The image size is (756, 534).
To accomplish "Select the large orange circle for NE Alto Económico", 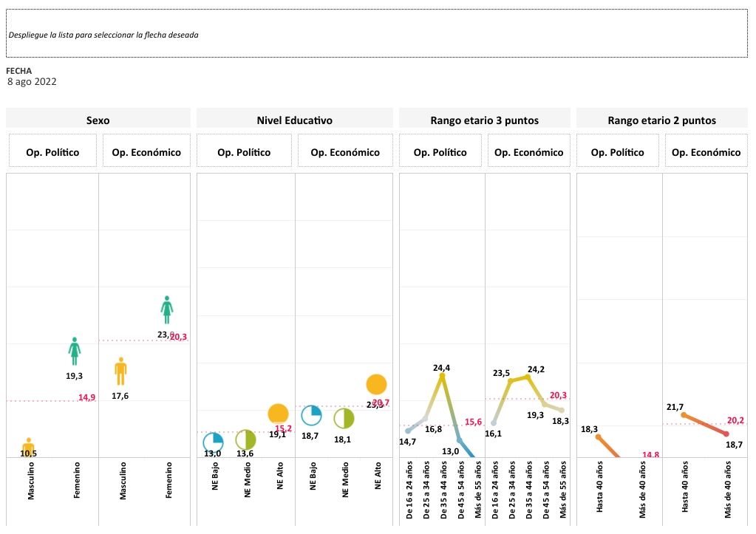I will click(376, 384).
